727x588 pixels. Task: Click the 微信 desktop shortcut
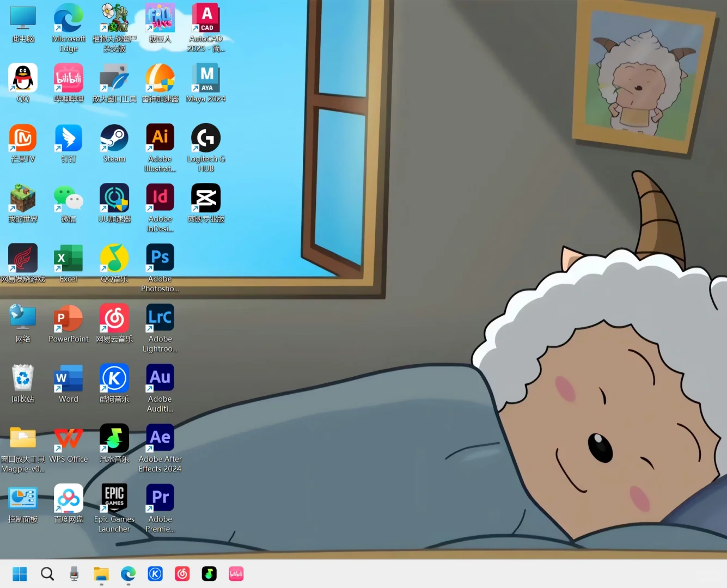(69, 204)
